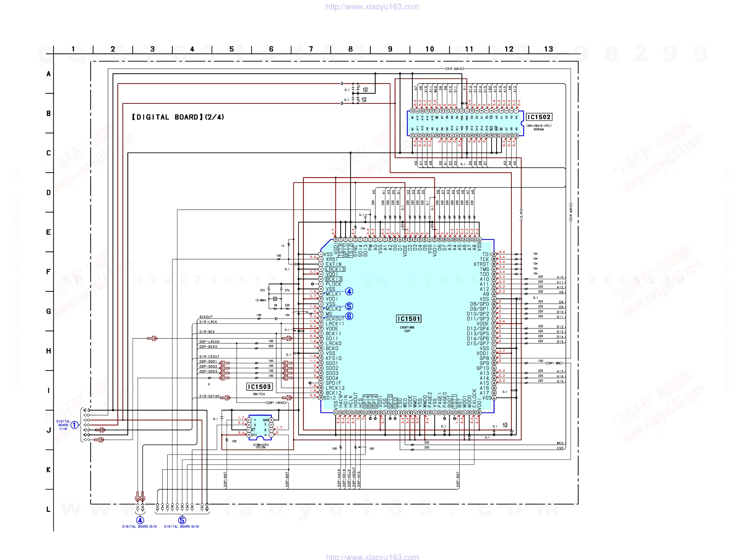Click circled 6 marker beside SCKOUT
The width and height of the screenshot is (745, 560).
click(349, 316)
